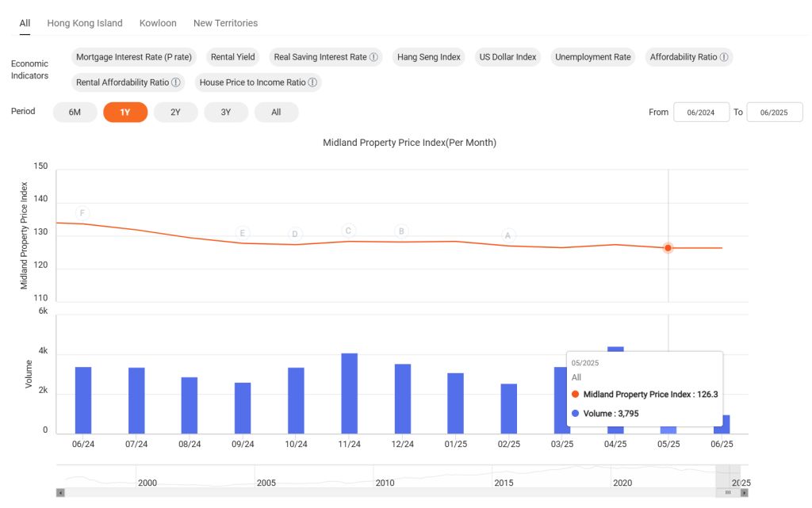Toggle Mortgage Interest Rate (P rate) indicator
Image resolution: width=812 pixels, height=508 pixels.
coord(133,57)
